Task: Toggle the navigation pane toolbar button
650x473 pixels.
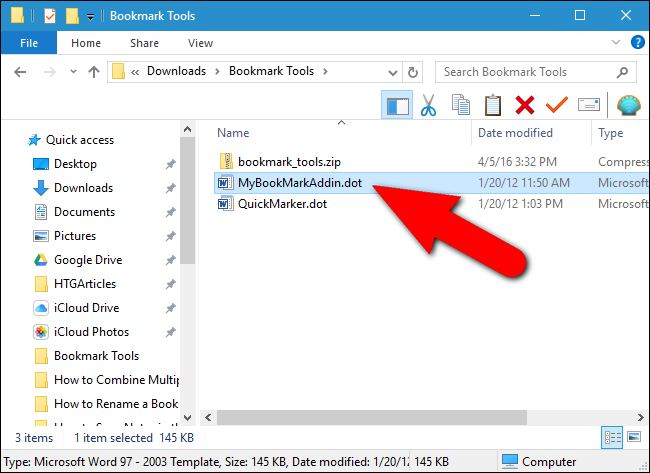Action: tap(397, 105)
